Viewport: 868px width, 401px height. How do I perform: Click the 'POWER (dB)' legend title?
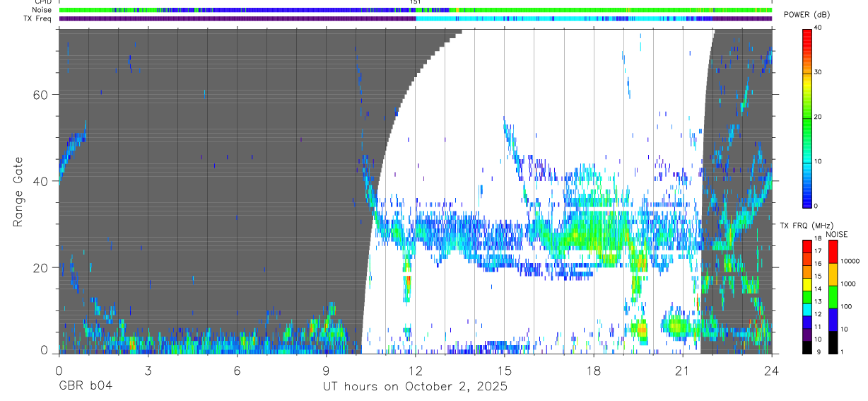(x=807, y=15)
